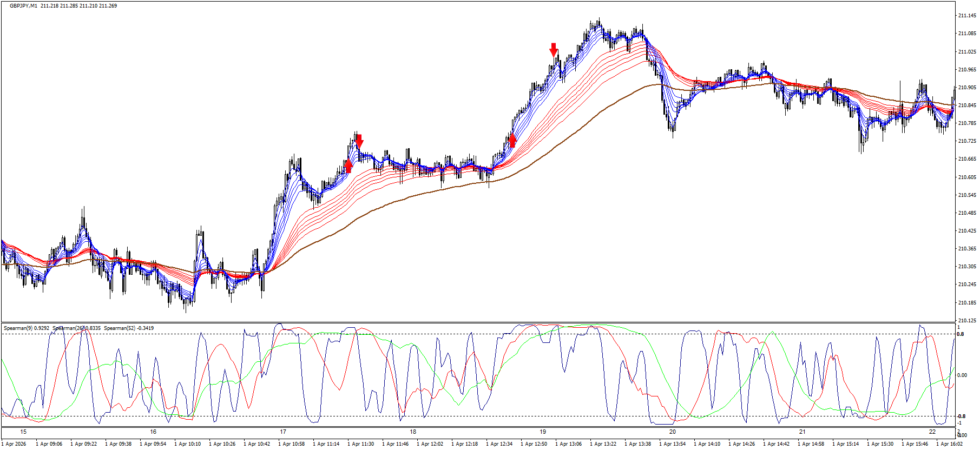Screen dimensions: 980x450
Task: Click the -0.8 indicator level label
Action: [x=961, y=416]
